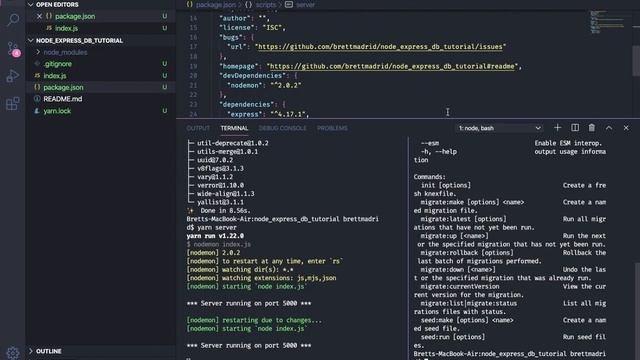The image size is (640, 360).
Task: Open the Manage gear menu
Action: (x=13, y=353)
